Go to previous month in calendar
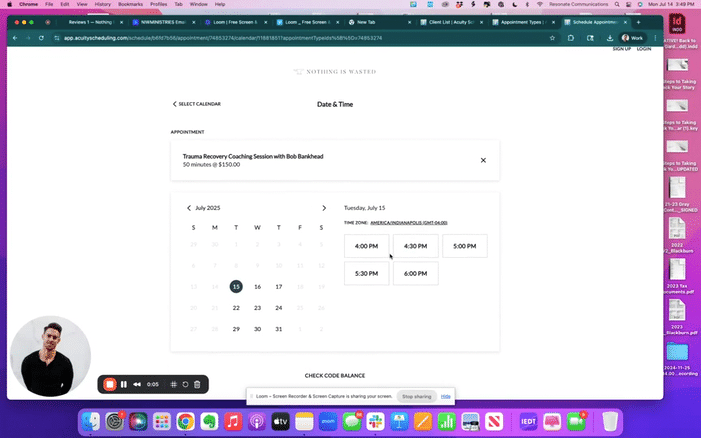The height and width of the screenshot is (438, 701). point(189,208)
